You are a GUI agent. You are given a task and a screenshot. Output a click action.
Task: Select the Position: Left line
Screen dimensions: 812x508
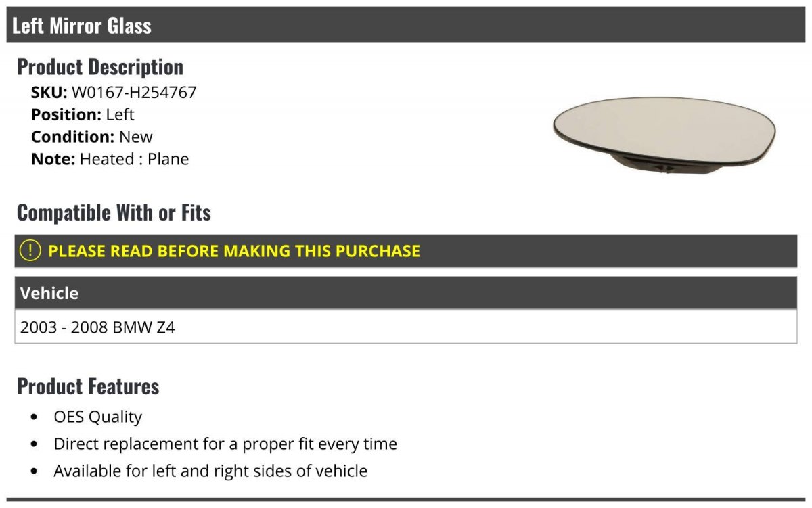point(83,114)
